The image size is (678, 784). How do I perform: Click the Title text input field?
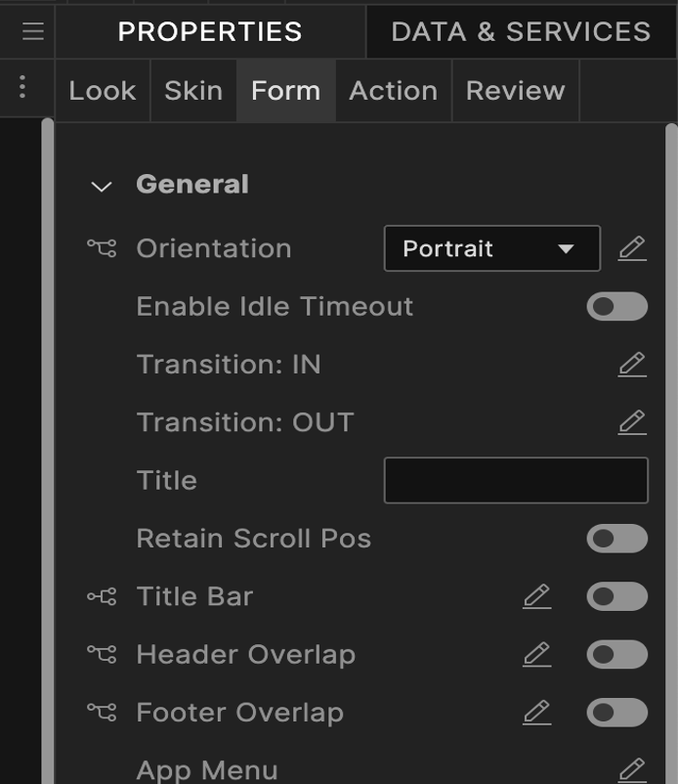[516, 480]
